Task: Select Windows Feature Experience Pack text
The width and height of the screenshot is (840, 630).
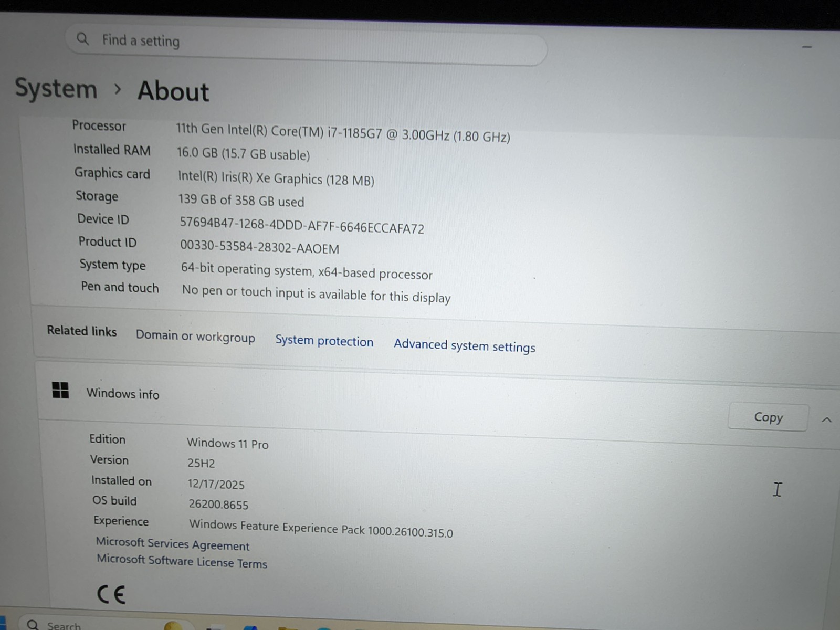Action: coord(321,528)
